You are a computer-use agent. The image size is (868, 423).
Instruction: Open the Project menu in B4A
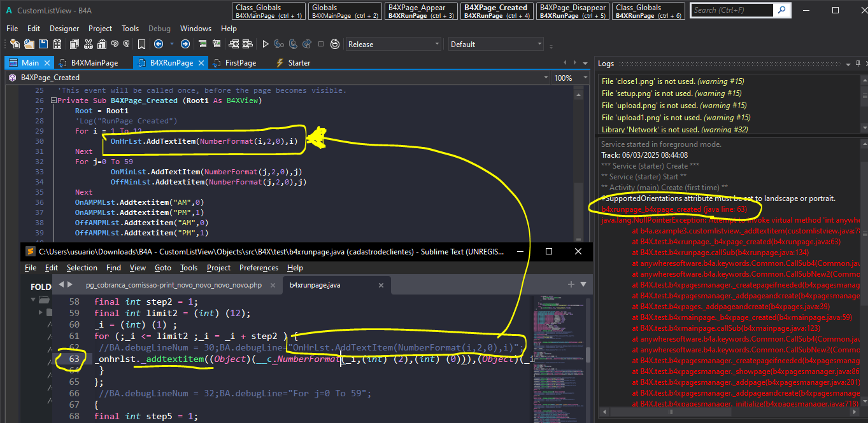click(x=101, y=29)
